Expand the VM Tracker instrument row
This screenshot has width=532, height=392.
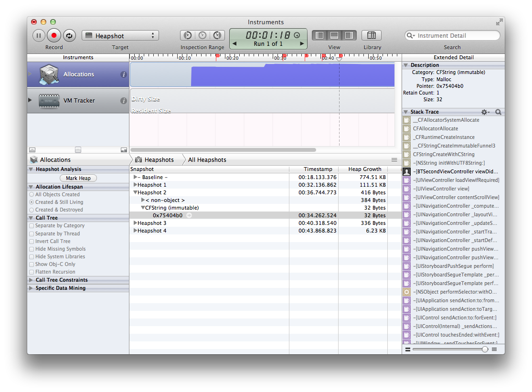point(30,100)
